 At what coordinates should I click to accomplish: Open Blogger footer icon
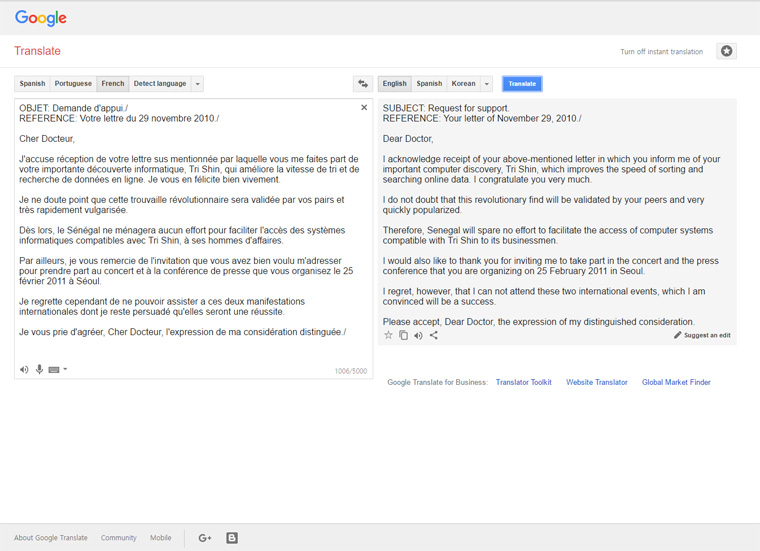(232, 537)
